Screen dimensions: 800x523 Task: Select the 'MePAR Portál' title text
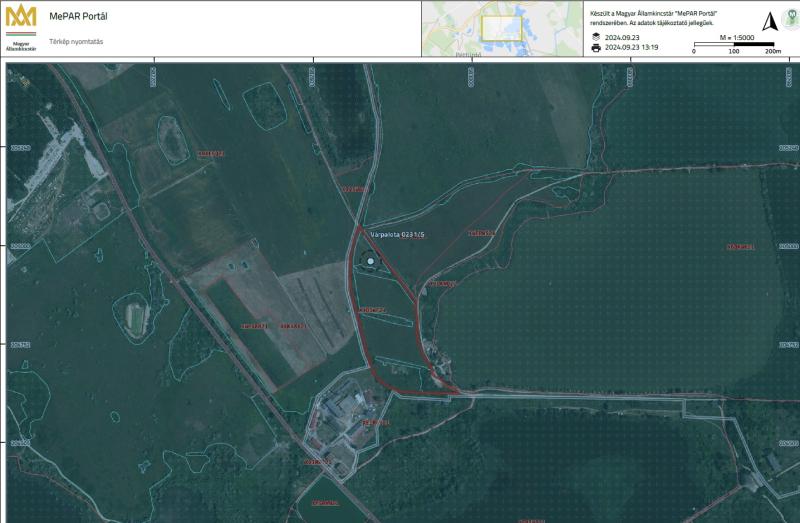pyautogui.click(x=78, y=17)
